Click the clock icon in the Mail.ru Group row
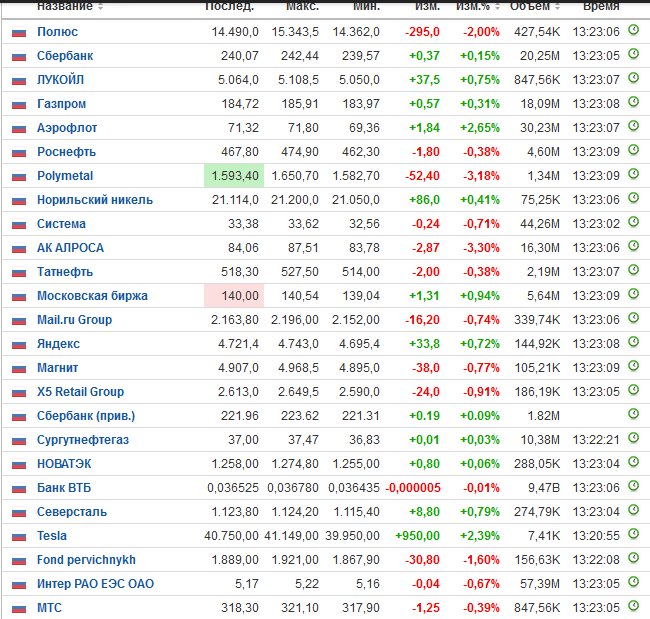The height and width of the screenshot is (619, 650). click(x=633, y=318)
